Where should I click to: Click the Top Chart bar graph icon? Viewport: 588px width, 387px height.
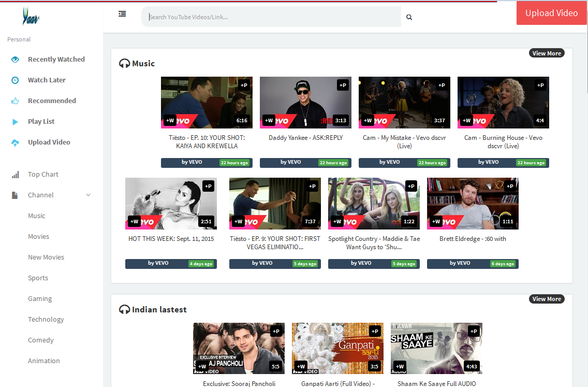15,175
